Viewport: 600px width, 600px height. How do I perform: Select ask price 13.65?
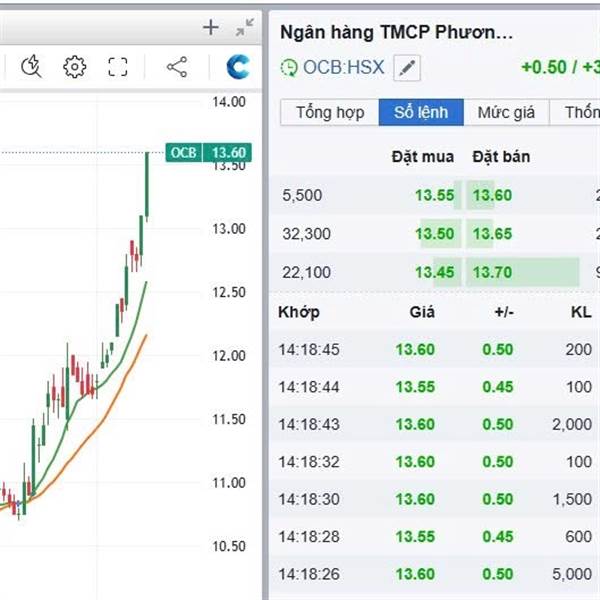pyautogui.click(x=492, y=234)
